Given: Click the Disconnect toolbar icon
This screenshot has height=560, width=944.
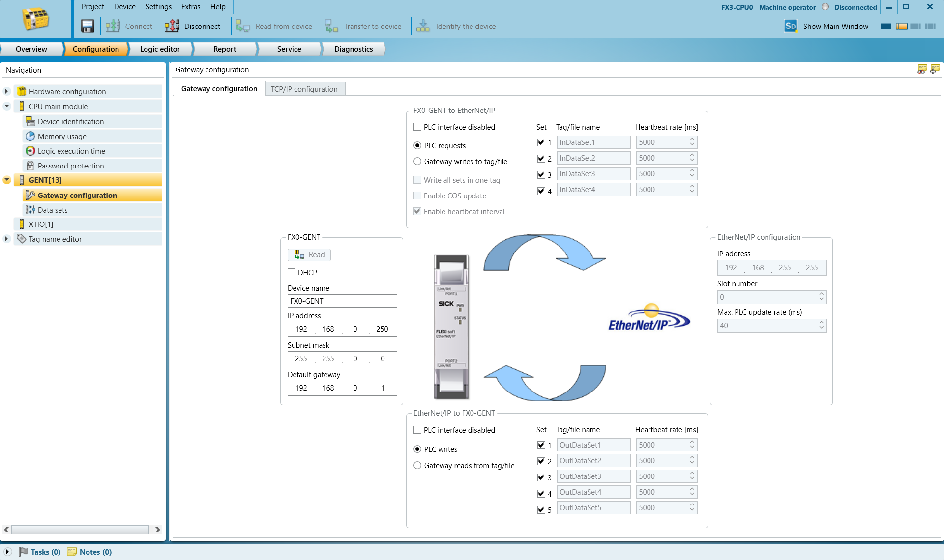Looking at the screenshot, I should [x=172, y=26].
